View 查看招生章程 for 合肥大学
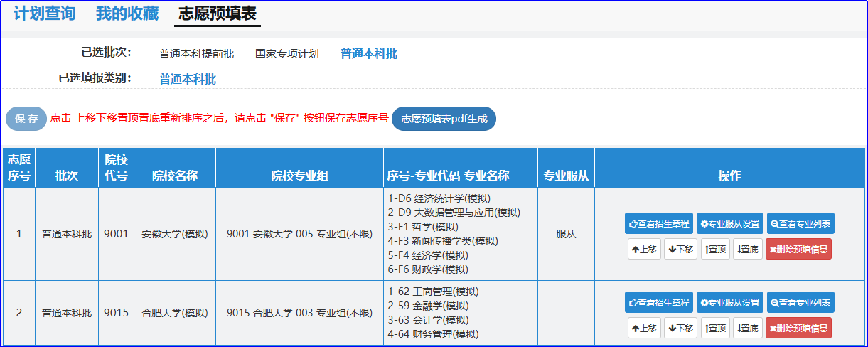Viewport: 868px width, 347px height. click(659, 302)
